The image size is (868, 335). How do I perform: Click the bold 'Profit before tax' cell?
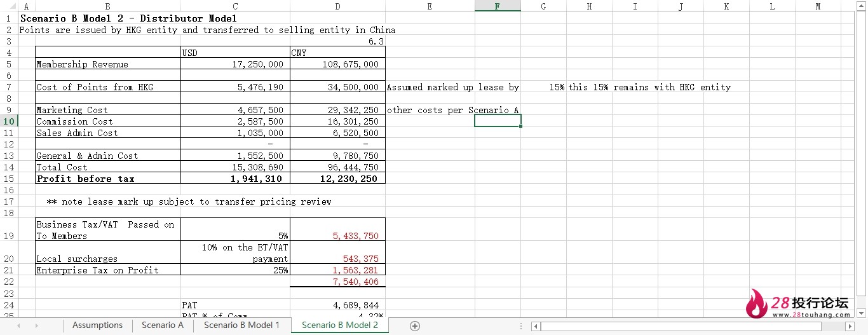108,179
